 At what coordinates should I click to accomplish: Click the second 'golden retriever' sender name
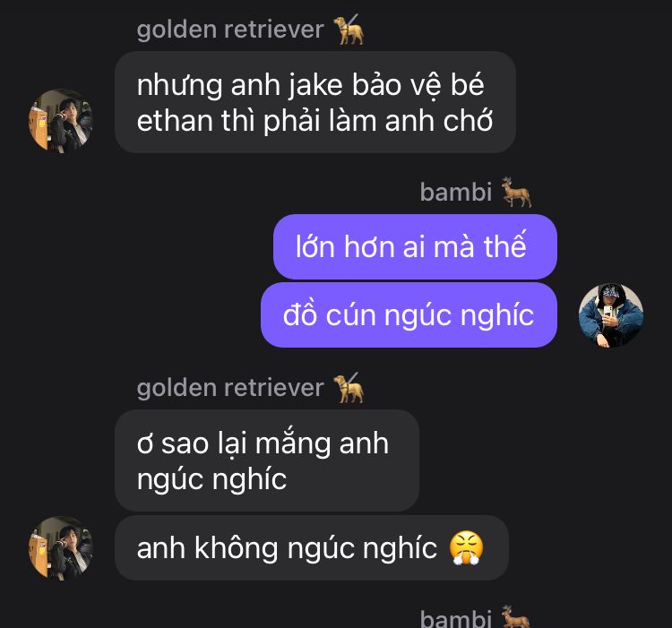[x=230, y=388]
